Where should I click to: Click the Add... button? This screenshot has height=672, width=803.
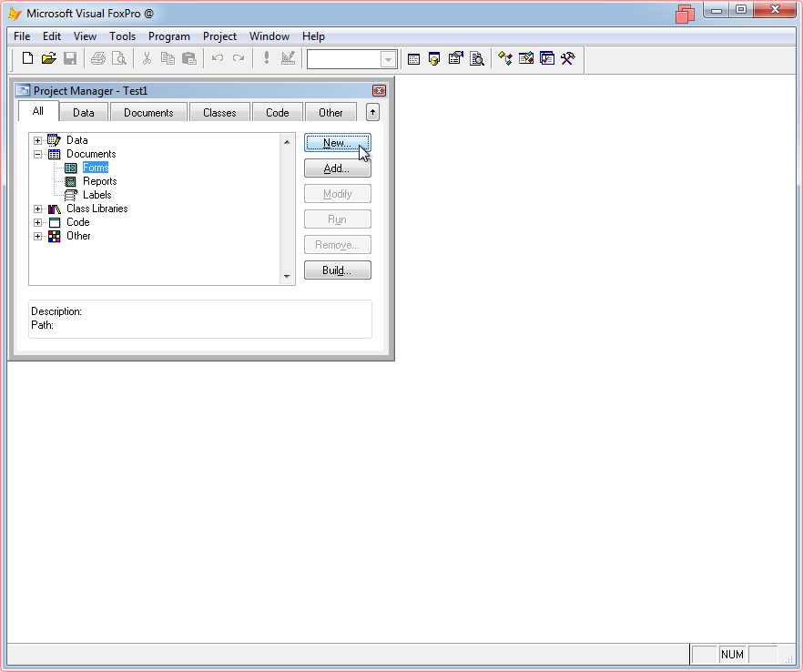click(x=338, y=168)
